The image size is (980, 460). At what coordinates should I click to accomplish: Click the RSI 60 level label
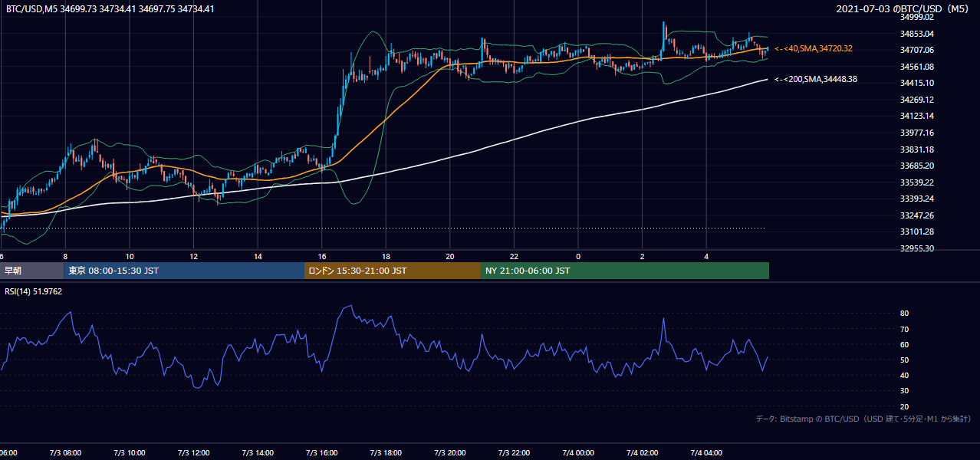click(x=905, y=344)
